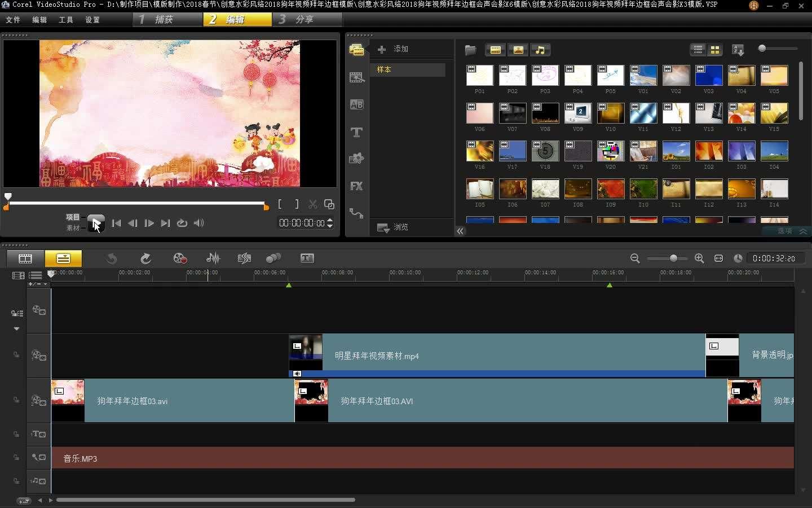
Task: Open the 编辑 menu
Action: [x=39, y=20]
